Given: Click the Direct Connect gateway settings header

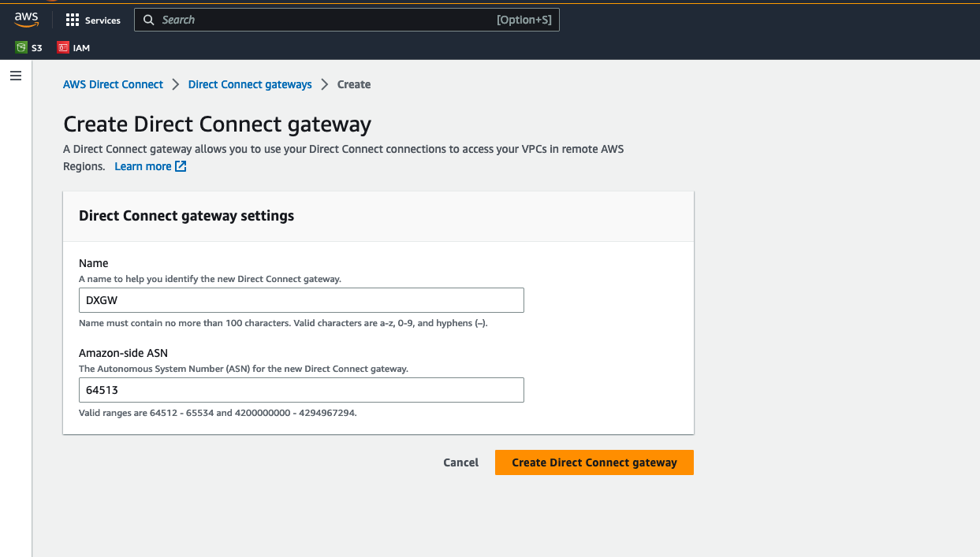Looking at the screenshot, I should click(186, 215).
